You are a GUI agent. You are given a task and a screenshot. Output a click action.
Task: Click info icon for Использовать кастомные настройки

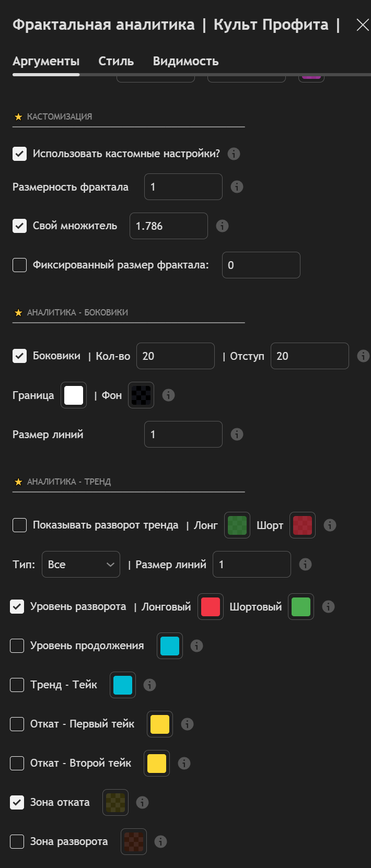tap(234, 154)
